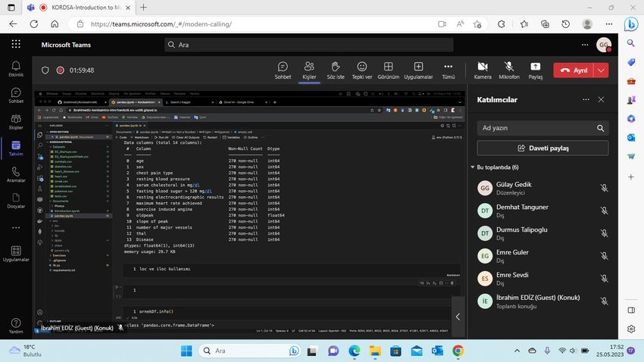
Task: Select participant İbrahim EDİZ (Guest)
Action: (542, 301)
